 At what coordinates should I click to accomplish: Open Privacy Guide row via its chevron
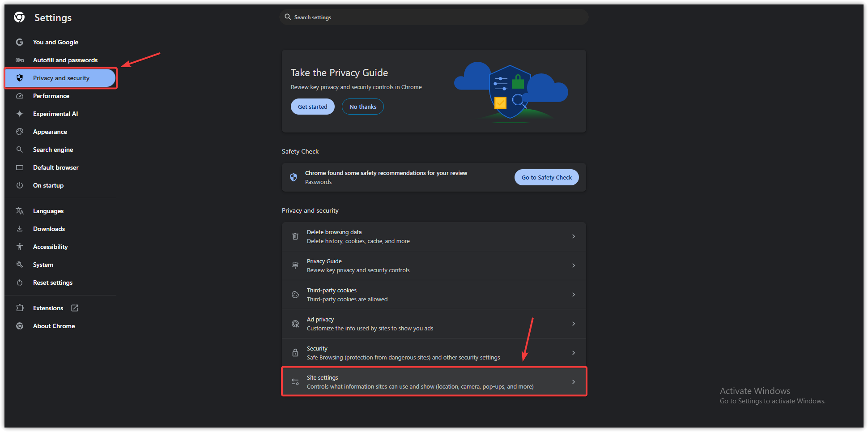pyautogui.click(x=574, y=265)
